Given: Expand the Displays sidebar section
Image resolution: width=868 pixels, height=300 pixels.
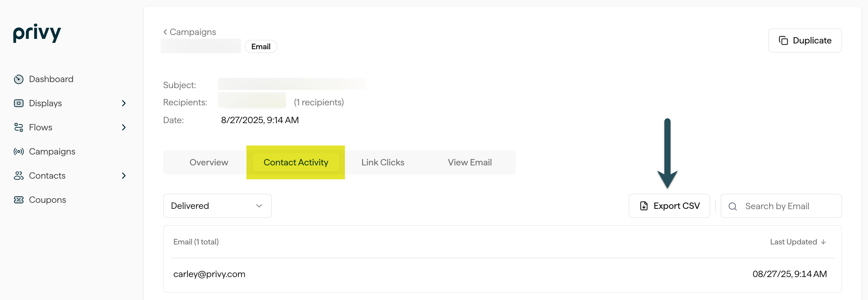Looking at the screenshot, I should click(124, 103).
